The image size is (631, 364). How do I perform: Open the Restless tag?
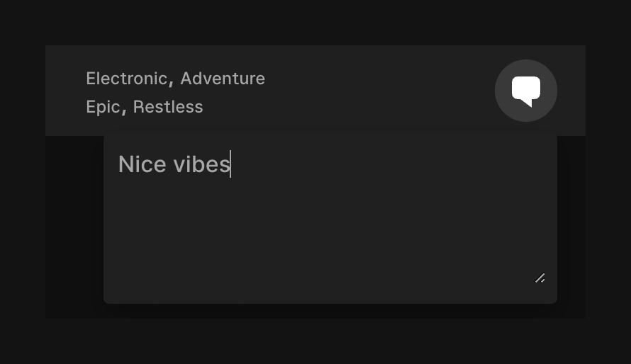click(168, 107)
